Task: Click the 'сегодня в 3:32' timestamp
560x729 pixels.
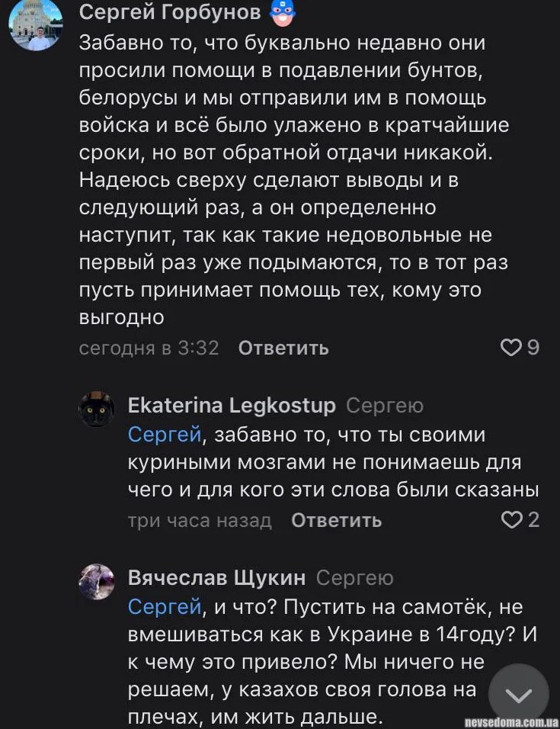Action: (x=149, y=348)
